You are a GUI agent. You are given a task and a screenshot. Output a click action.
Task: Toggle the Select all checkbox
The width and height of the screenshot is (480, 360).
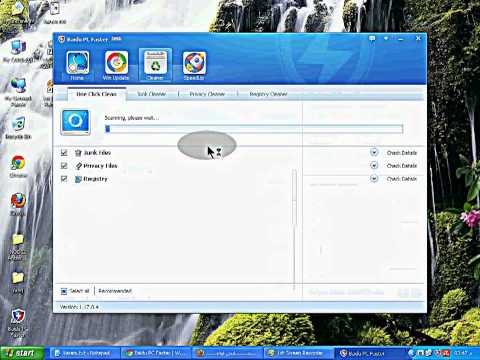pyautogui.click(x=64, y=291)
